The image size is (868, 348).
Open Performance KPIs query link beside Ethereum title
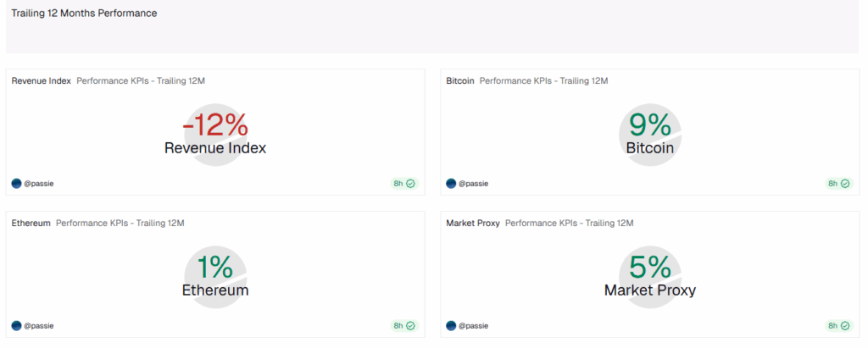tap(120, 224)
